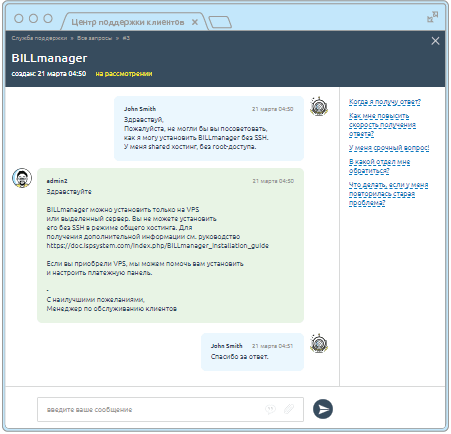Click the 'создан: 21 марта 04:50' text

pos(49,74)
